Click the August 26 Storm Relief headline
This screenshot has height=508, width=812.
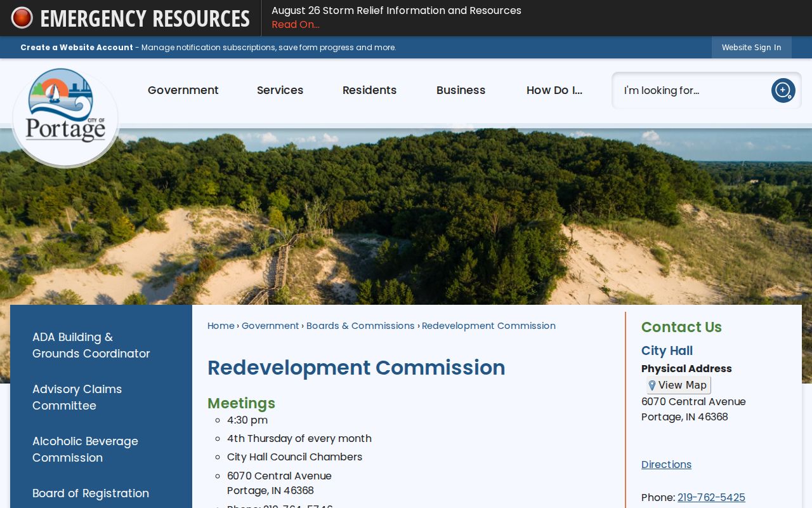click(x=396, y=11)
